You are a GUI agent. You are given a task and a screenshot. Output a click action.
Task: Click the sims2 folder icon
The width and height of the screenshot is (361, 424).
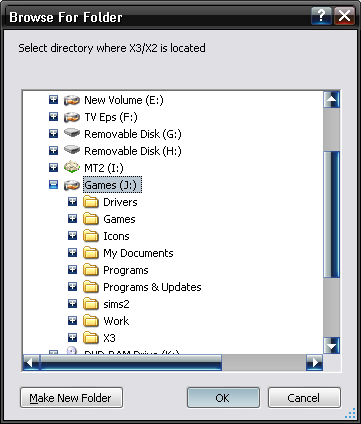pos(91,304)
